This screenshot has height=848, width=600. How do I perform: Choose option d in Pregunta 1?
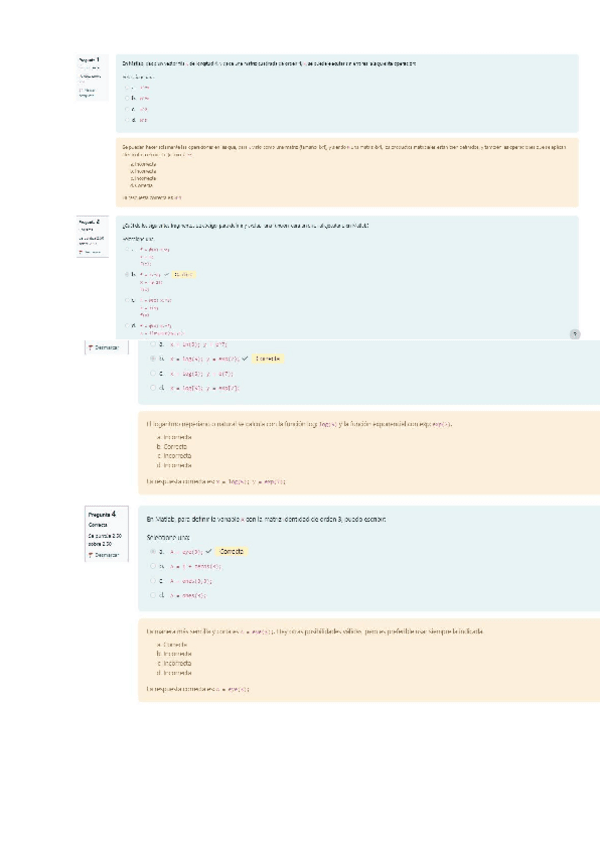coord(127,120)
